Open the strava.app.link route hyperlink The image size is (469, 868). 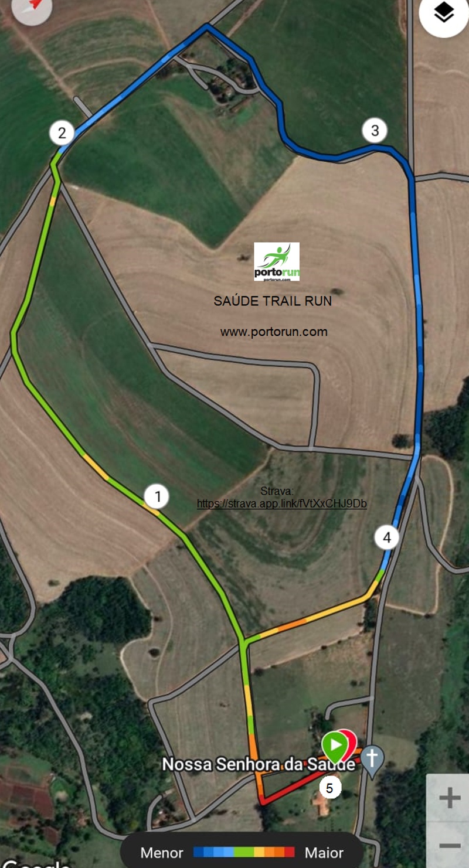coord(282,503)
